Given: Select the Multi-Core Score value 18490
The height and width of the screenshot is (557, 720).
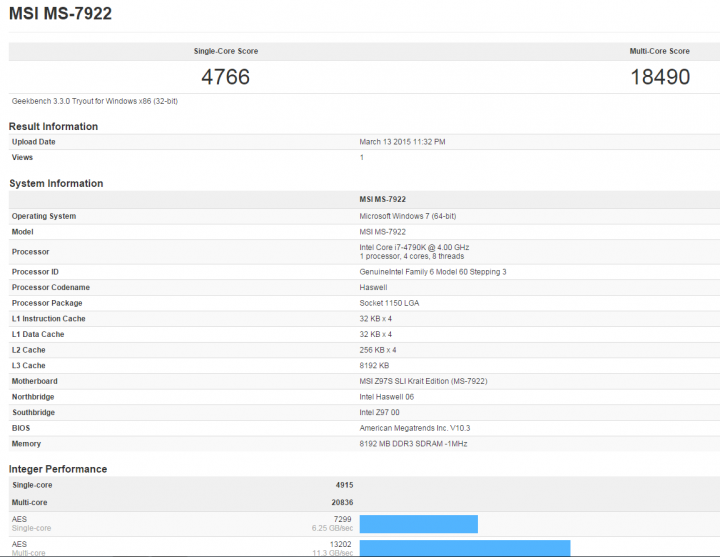Looking at the screenshot, I should tap(660, 77).
